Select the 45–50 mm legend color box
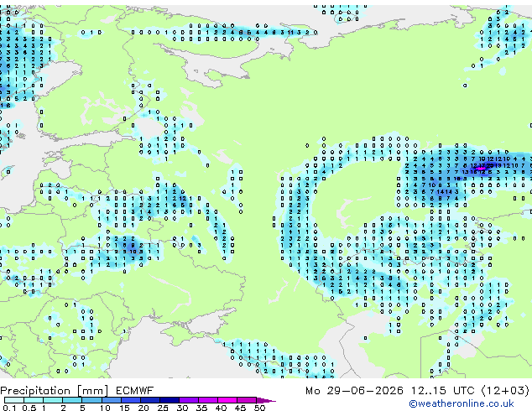 coord(247,400)
